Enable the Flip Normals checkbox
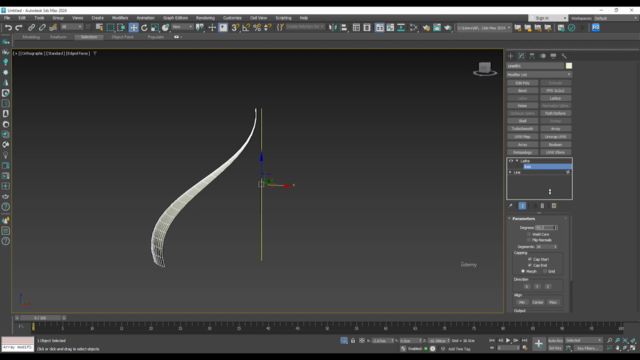Screen dimensions: 640x360 (x=529, y=240)
